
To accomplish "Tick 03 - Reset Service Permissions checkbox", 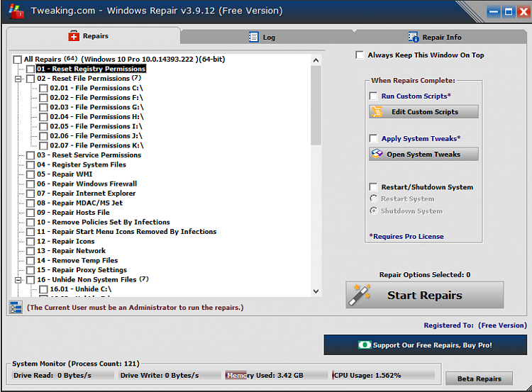I will coord(31,155).
